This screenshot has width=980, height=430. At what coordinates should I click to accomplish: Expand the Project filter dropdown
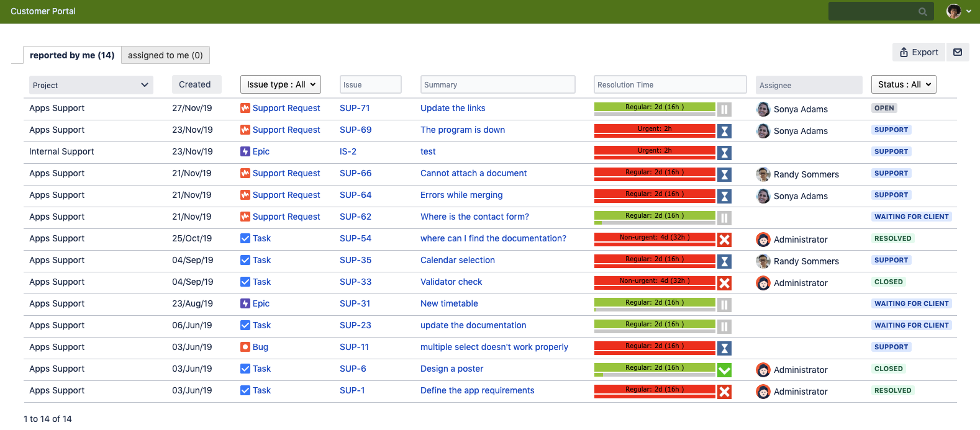91,85
